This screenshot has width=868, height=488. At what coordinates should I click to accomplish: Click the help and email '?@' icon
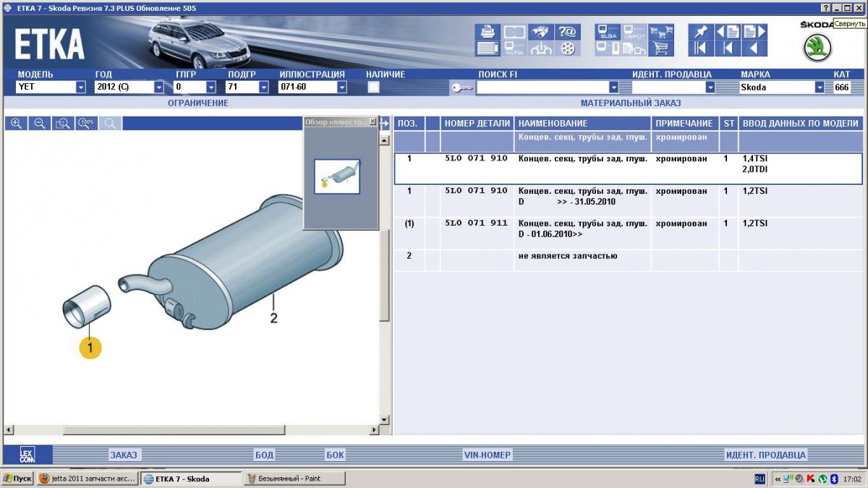click(x=567, y=32)
